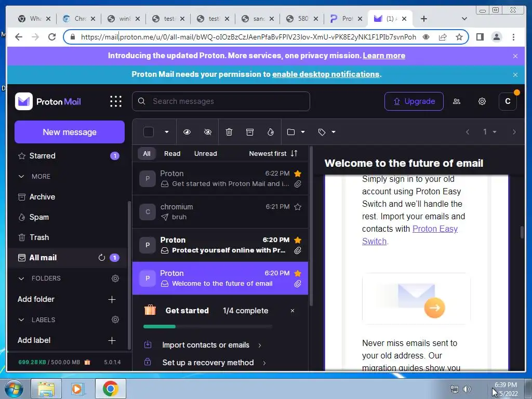
Task: Star the chromium bruh message
Action: pyautogui.click(x=298, y=207)
